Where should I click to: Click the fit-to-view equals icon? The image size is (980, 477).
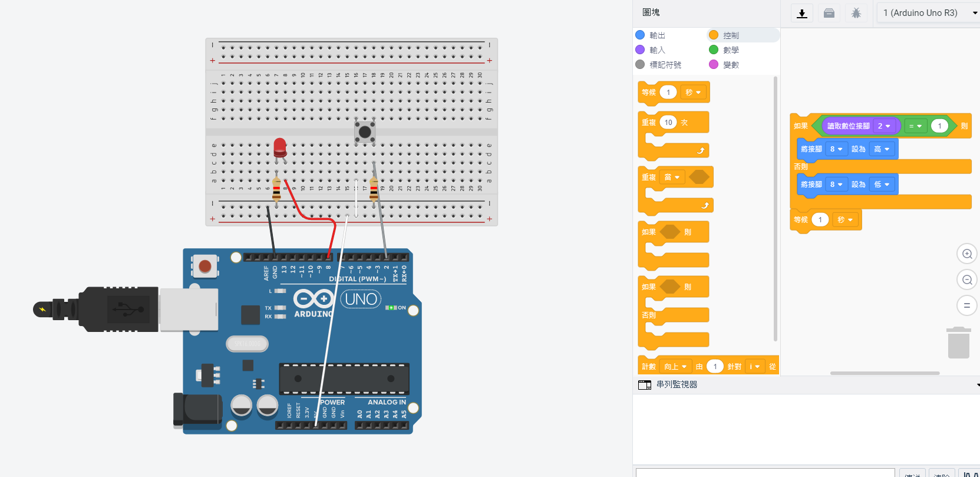(x=966, y=305)
